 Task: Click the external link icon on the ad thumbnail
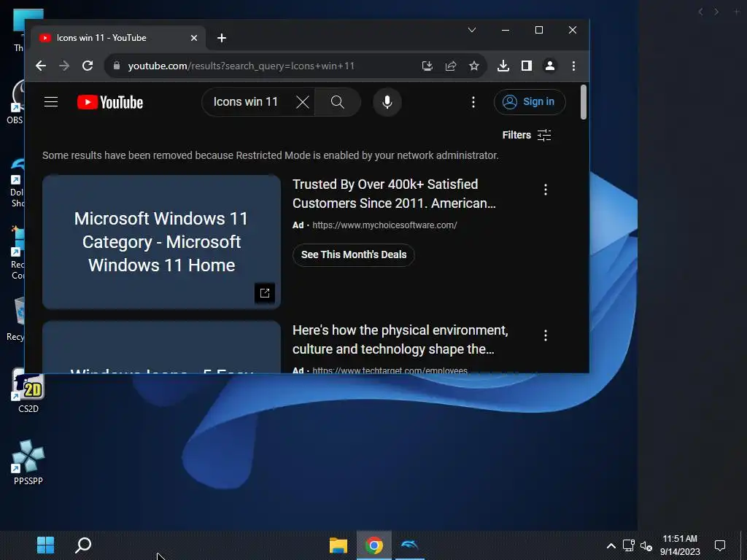coord(265,293)
